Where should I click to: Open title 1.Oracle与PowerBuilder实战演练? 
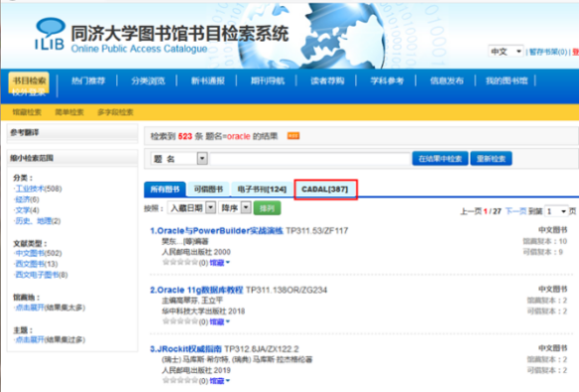[x=217, y=231]
